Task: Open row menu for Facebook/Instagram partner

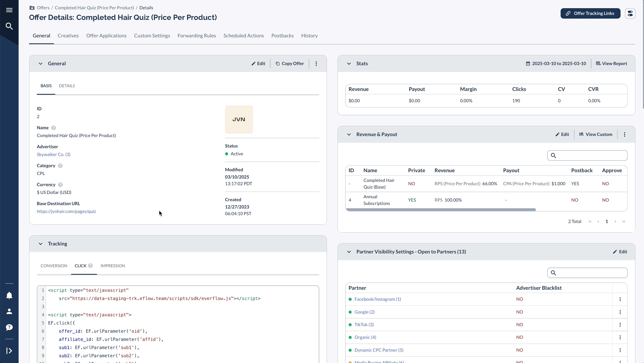Action: (620, 299)
